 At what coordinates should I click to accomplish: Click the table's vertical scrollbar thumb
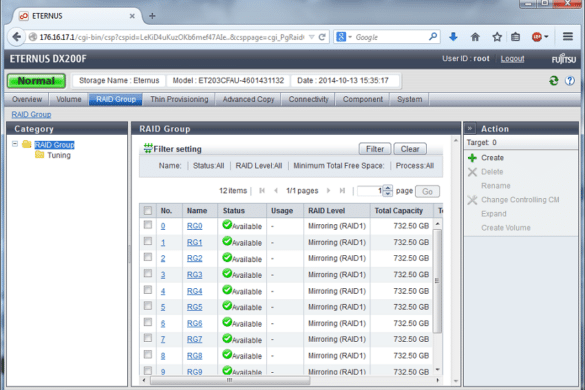pos(437,281)
